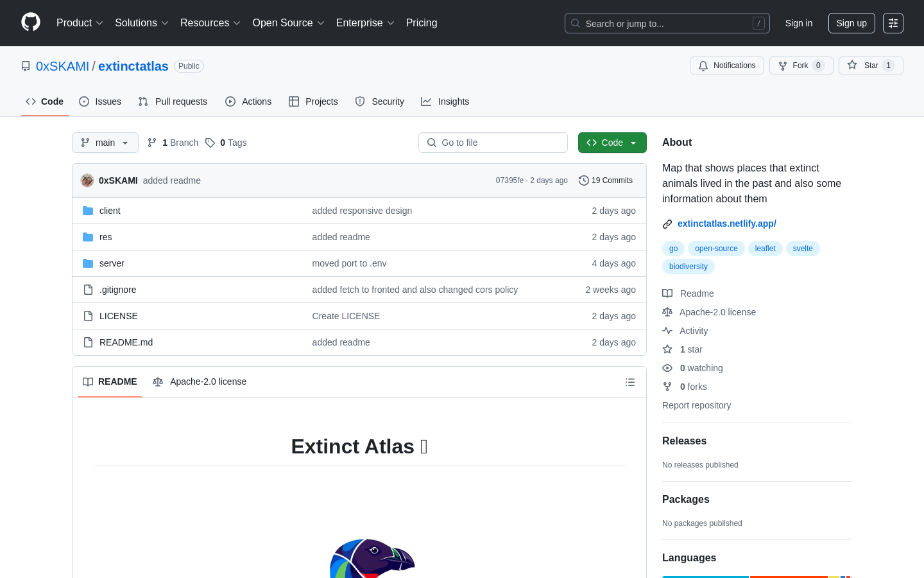Expand the Product menu
The image size is (924, 578).
80,23
